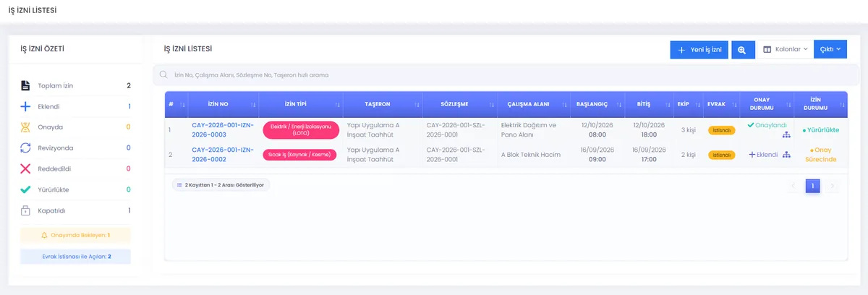Viewport: 868px width, 295px height.
Task: Sort by BAŞLANGIÇ column
Action: [618, 104]
